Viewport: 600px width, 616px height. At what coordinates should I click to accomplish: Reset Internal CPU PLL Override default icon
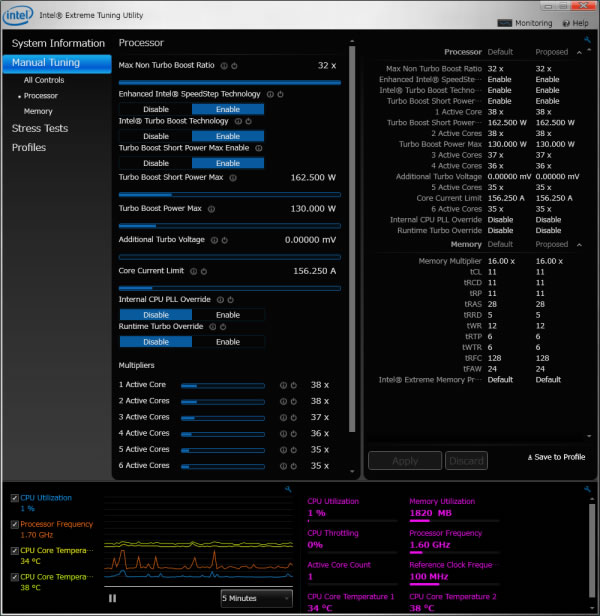230,300
